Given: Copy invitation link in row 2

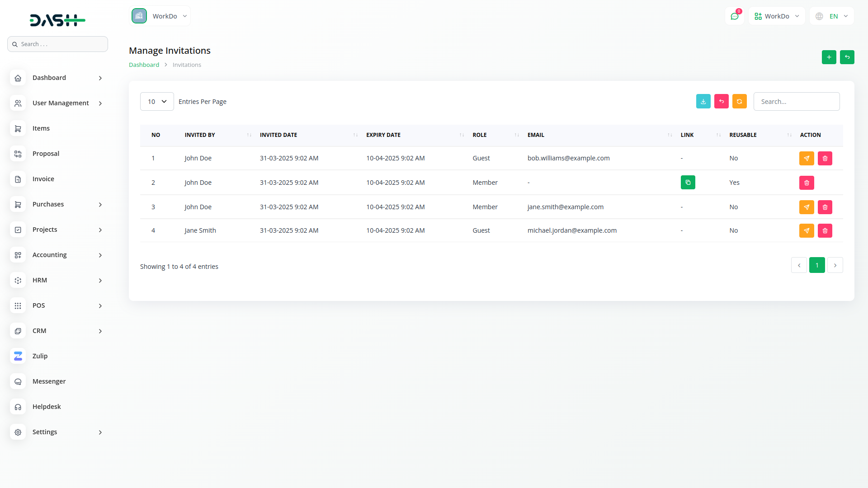Looking at the screenshot, I should tap(688, 183).
